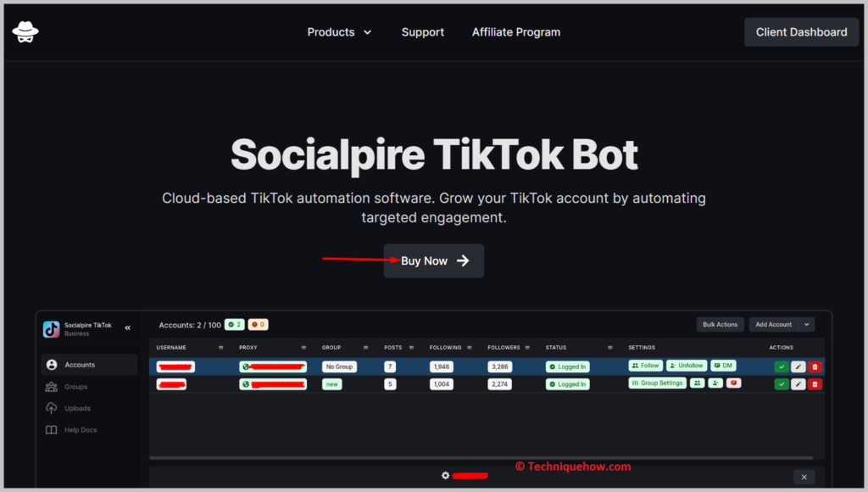Click the 'Accounts: 2 / 100' label
Viewport: 868px width, 492px height.
tap(190, 325)
